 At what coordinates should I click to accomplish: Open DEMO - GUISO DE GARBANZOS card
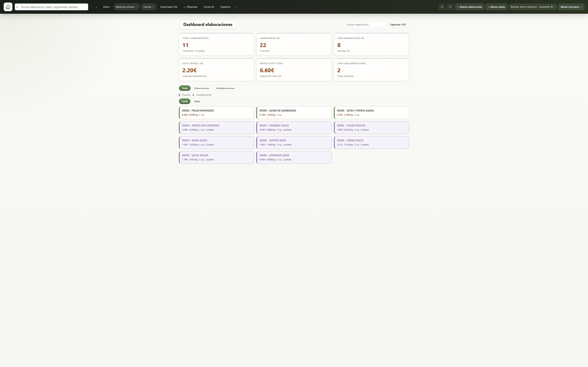point(294,113)
